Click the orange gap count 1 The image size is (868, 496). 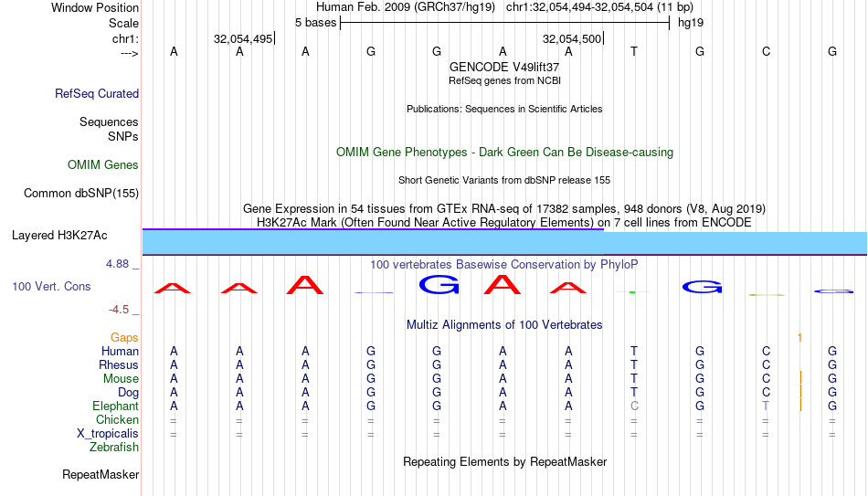[799, 338]
